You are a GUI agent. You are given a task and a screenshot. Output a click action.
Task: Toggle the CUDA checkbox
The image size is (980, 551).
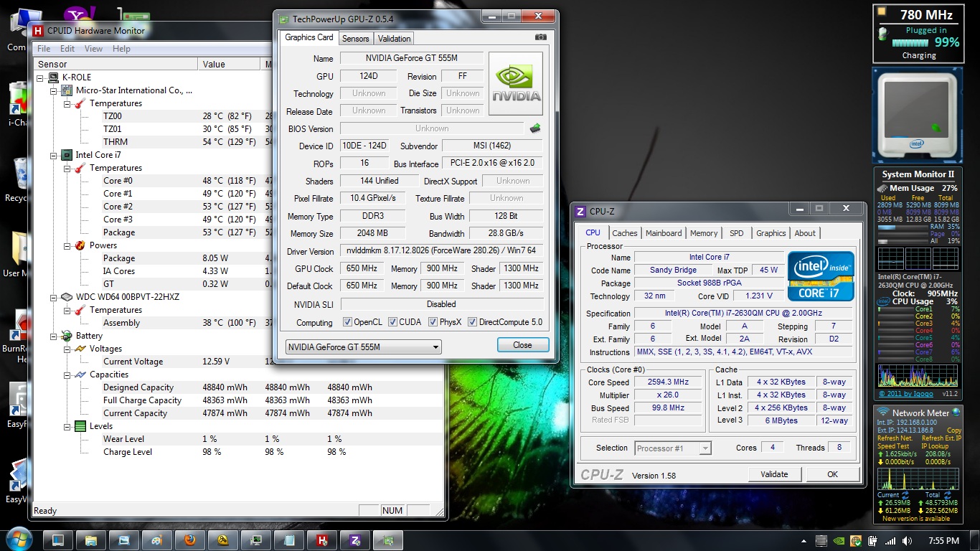392,322
